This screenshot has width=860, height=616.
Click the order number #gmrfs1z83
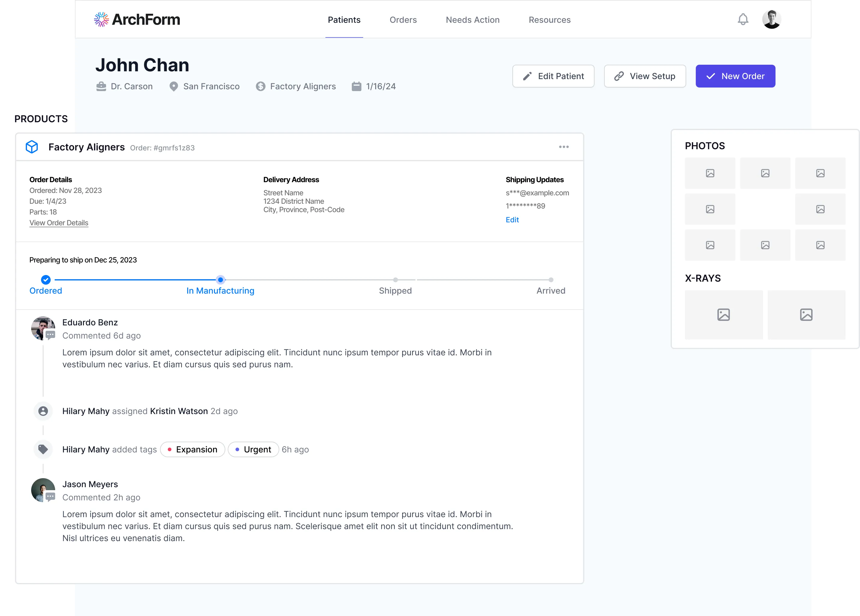point(174,148)
